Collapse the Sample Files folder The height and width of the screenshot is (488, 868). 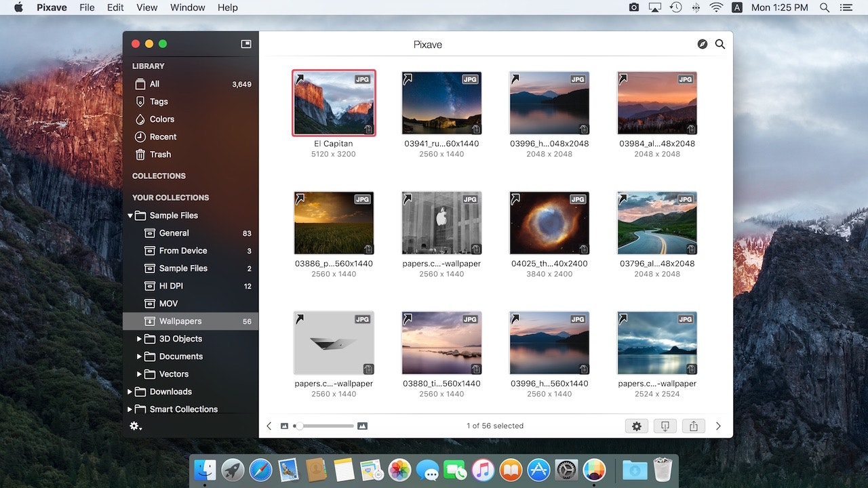130,216
